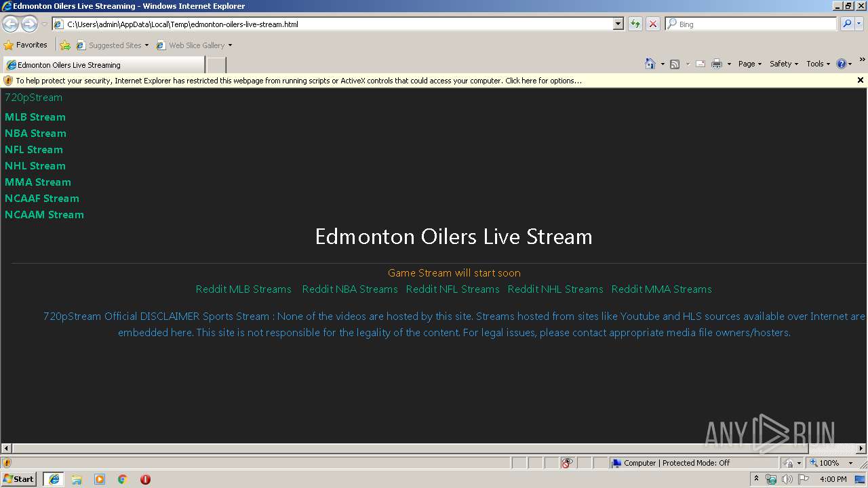Click the privacy blocked eye icon
The width and height of the screenshot is (868, 488).
[567, 463]
